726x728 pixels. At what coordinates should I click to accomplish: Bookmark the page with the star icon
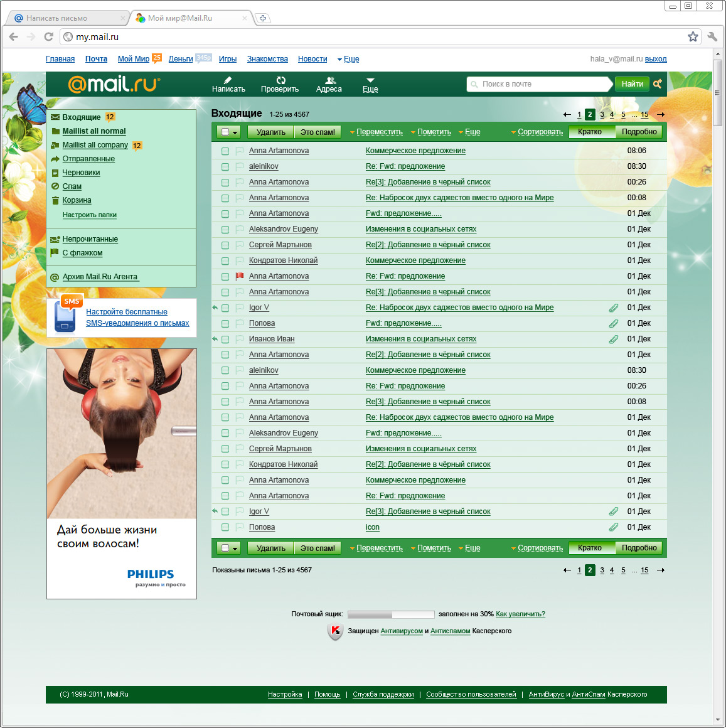click(x=693, y=36)
